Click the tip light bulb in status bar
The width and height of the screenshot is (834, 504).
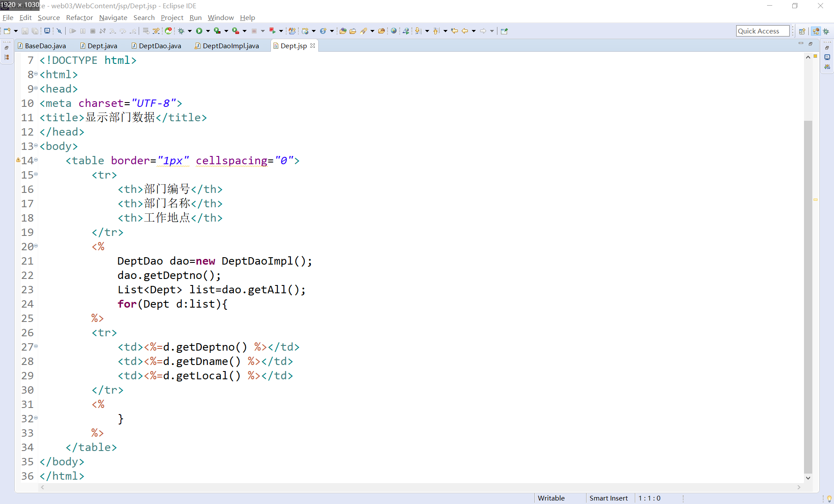pyautogui.click(x=829, y=498)
